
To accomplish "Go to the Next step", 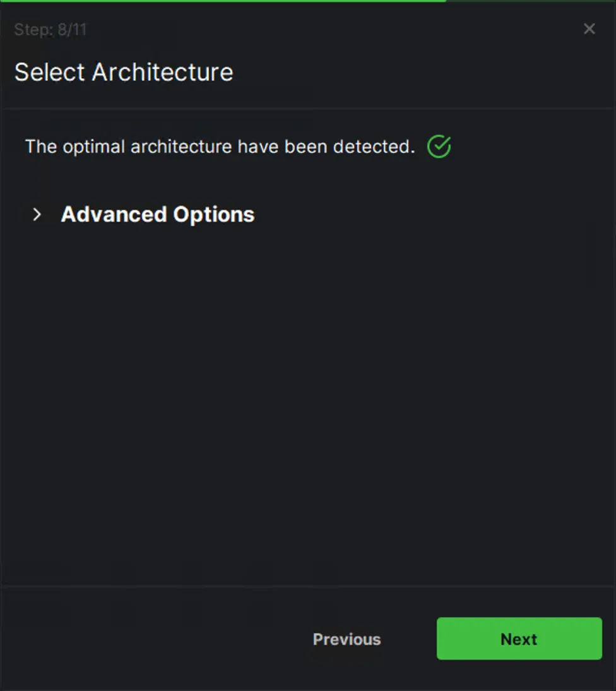I will point(519,639).
